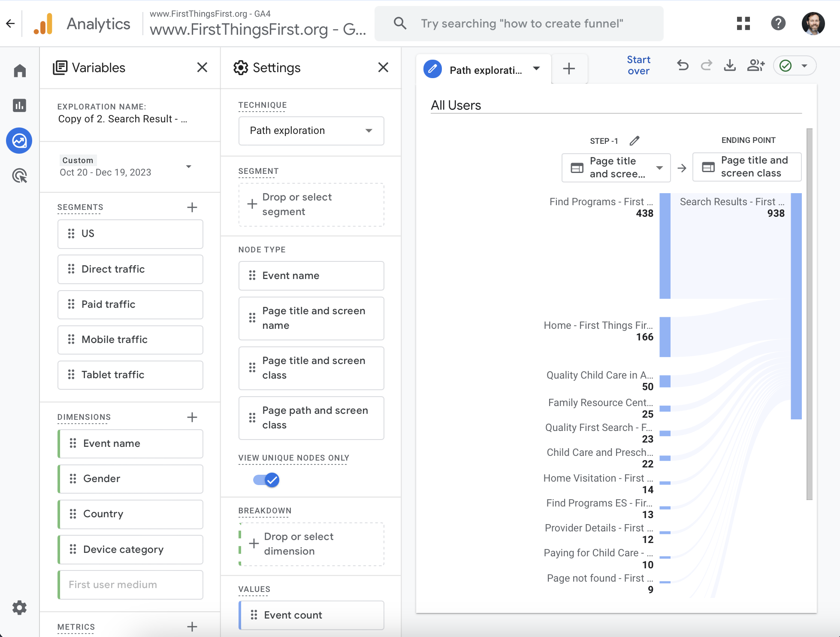Toggle View Unique Nodes Only switch
Viewport: 840px width, 637px height.
click(x=266, y=479)
